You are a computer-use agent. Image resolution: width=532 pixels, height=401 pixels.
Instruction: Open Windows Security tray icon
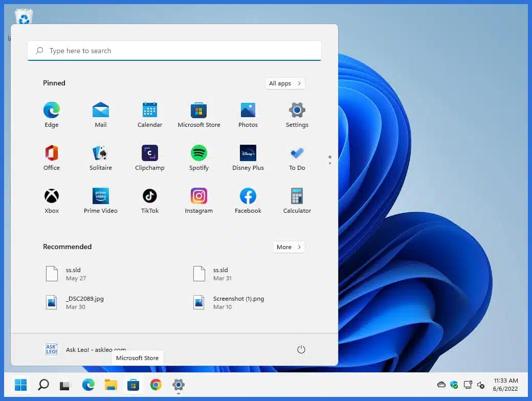pyautogui.click(x=454, y=385)
